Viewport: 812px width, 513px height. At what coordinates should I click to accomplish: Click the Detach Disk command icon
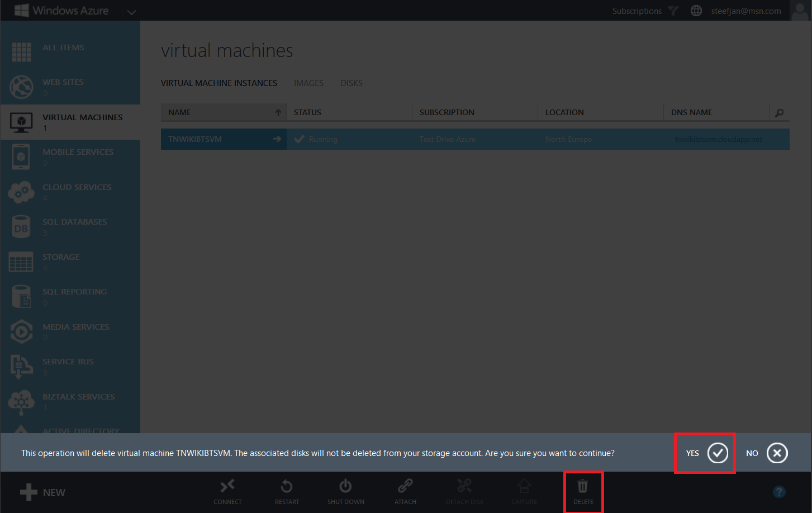464,486
